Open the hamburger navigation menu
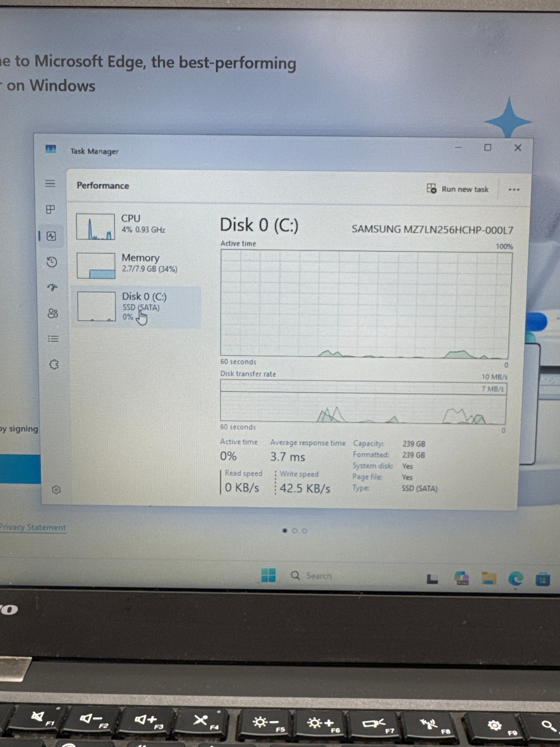This screenshot has width=560, height=747. point(50,184)
